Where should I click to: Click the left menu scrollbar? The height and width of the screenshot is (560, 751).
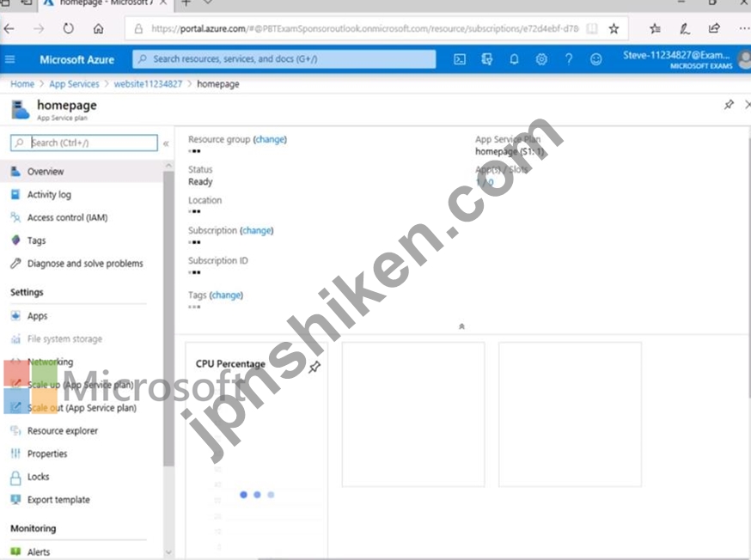168,319
